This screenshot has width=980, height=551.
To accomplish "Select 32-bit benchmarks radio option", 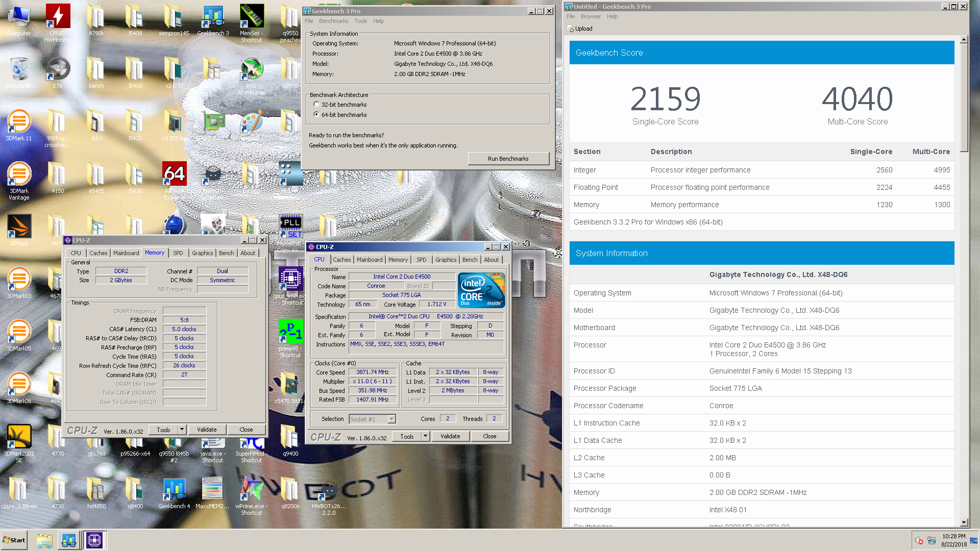I will tap(316, 105).
